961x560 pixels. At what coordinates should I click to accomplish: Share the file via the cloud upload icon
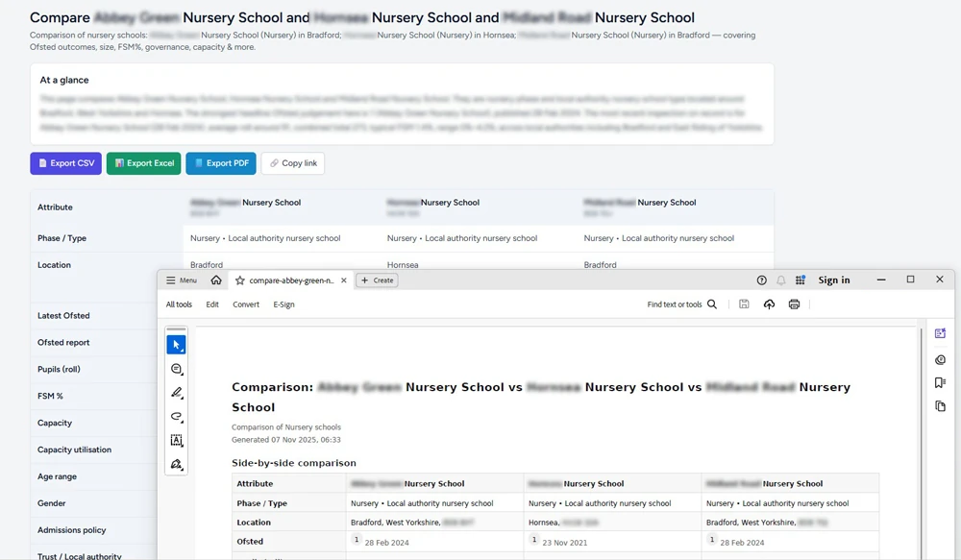point(769,304)
